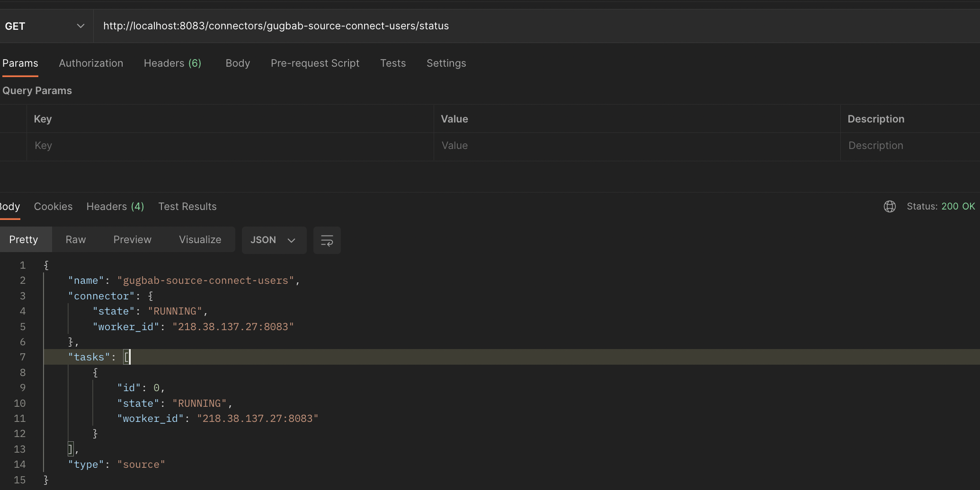
Task: Click the request URL field
Action: pos(537,26)
